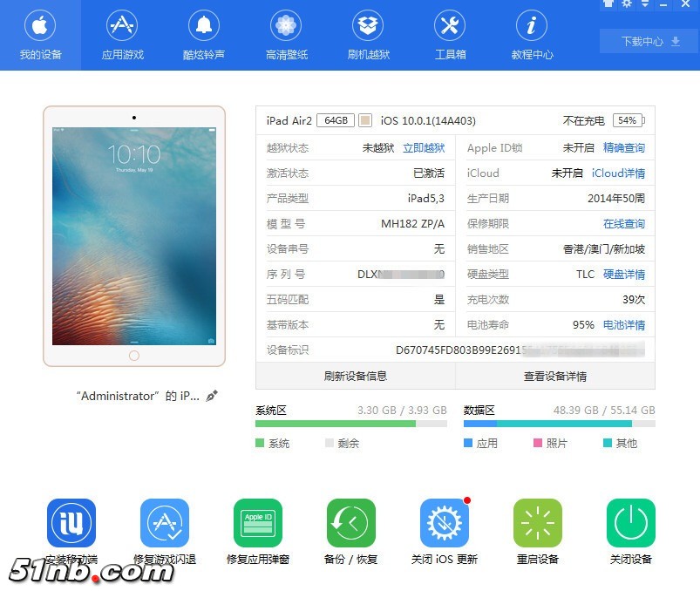700x591 pixels.
Task: Click the blue 应用 legend square
Action: tap(468, 443)
